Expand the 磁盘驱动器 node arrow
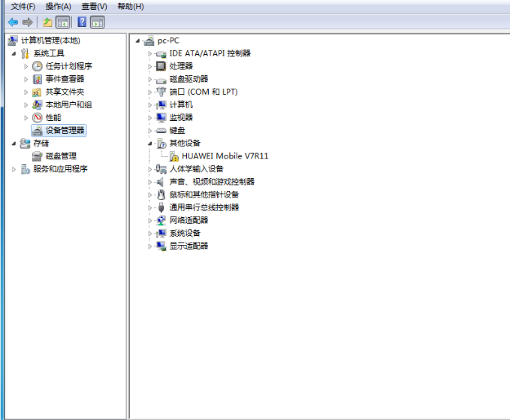510x420 pixels. [x=150, y=80]
